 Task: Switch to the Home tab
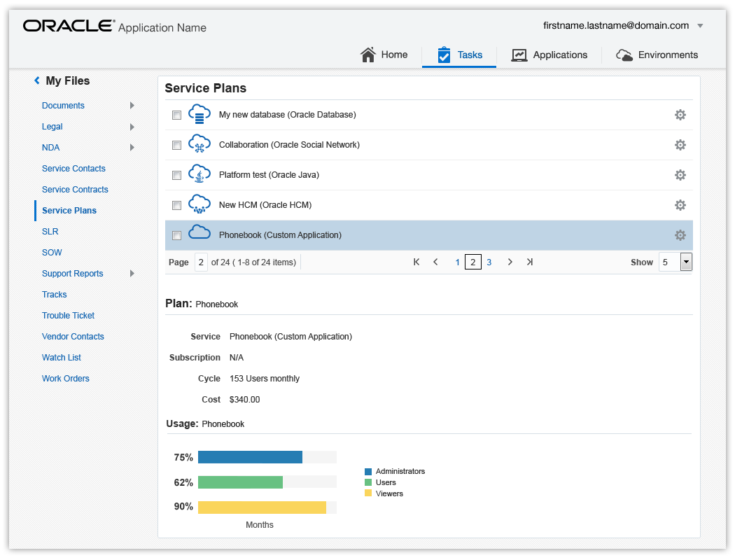(384, 55)
